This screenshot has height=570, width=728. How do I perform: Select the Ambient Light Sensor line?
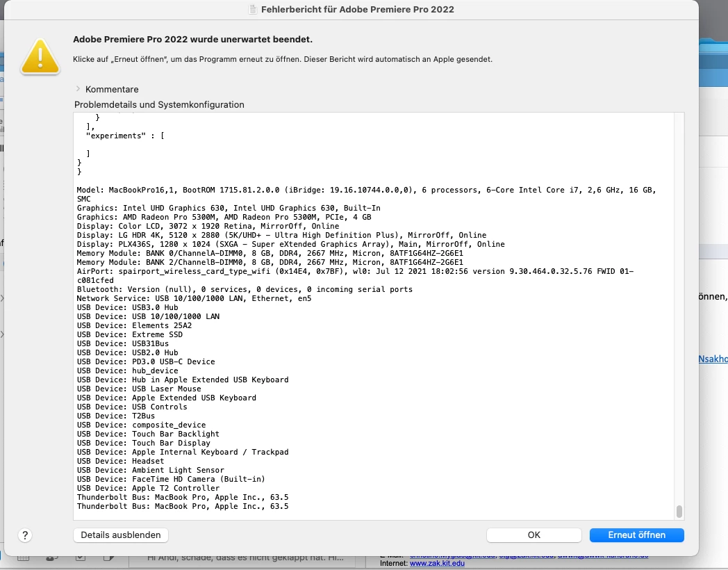point(151,470)
